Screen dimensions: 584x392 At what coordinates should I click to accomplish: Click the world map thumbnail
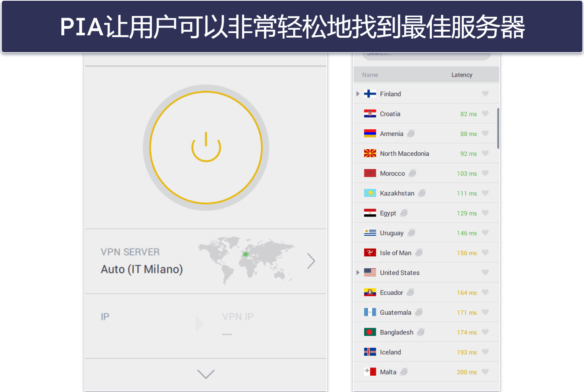click(x=246, y=260)
